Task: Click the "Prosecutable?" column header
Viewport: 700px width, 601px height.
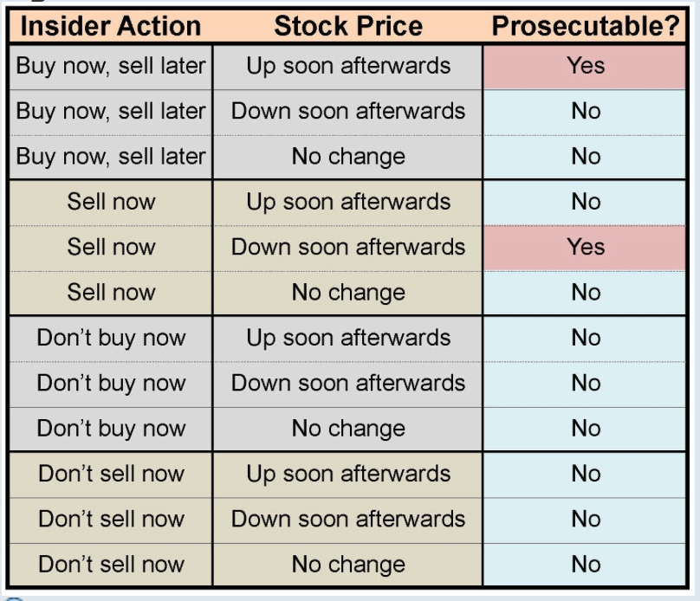Action: pyautogui.click(x=586, y=26)
